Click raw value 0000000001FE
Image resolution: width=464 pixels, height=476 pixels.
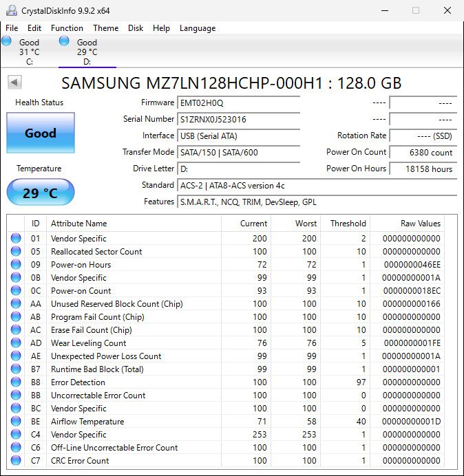tap(412, 343)
